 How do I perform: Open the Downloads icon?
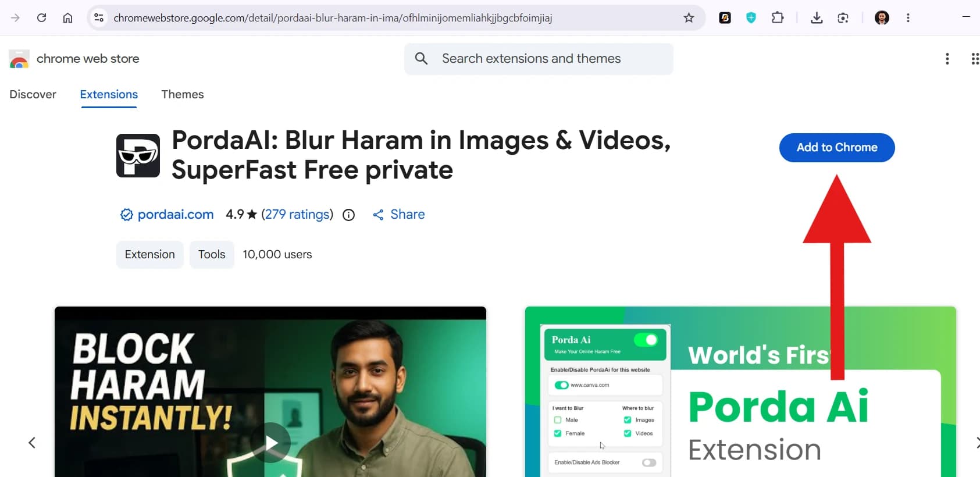click(x=817, y=17)
